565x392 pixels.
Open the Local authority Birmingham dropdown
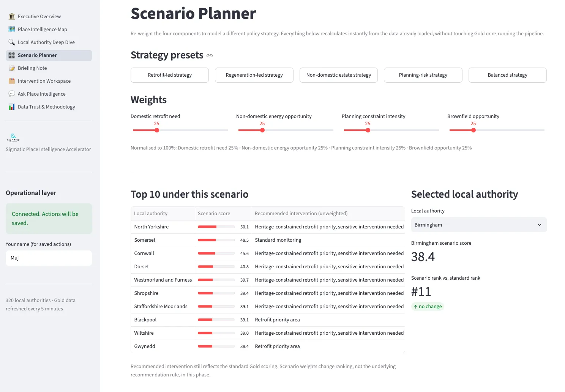(x=479, y=225)
